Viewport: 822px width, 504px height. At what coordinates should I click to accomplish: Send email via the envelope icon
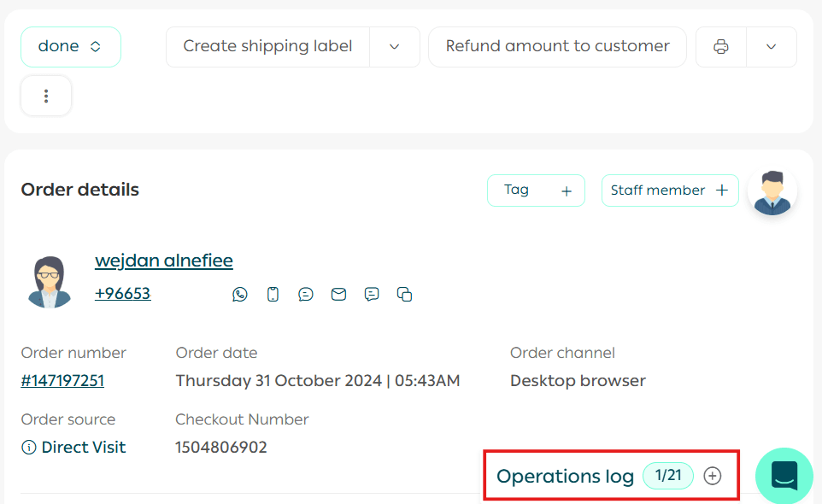pyautogui.click(x=339, y=295)
